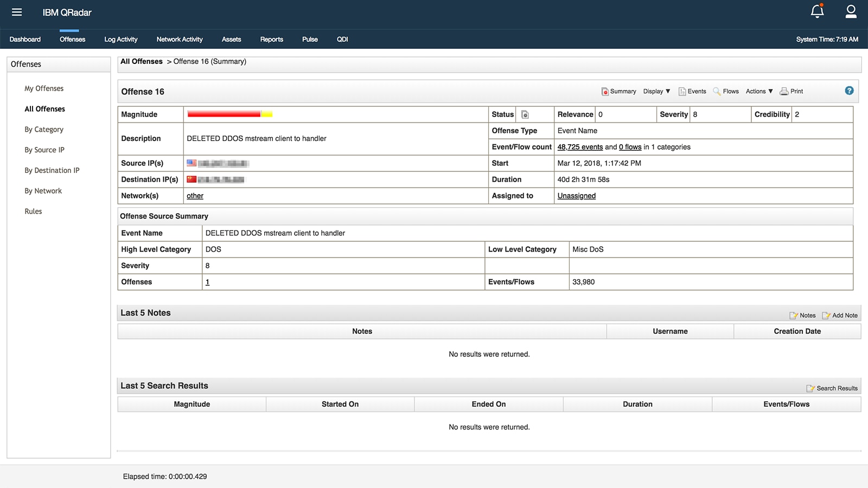Open Rules in sidebar
The image size is (868, 488).
(33, 211)
